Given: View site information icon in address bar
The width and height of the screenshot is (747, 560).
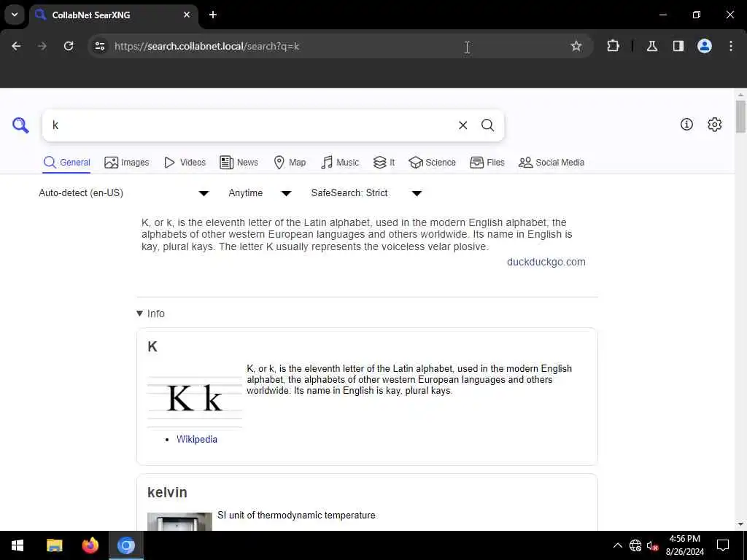Looking at the screenshot, I should [100, 46].
